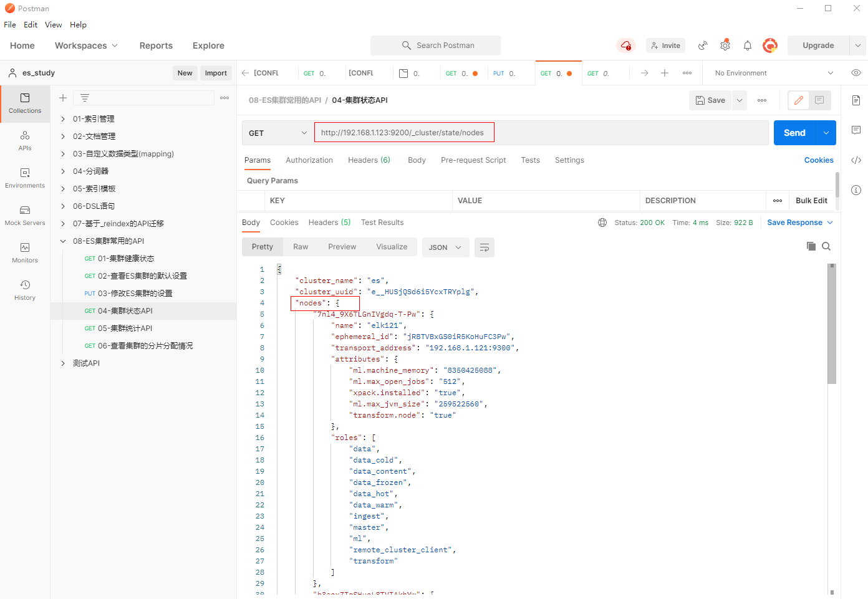Copy the response body with copy icon
The width and height of the screenshot is (868, 599).
pos(811,246)
